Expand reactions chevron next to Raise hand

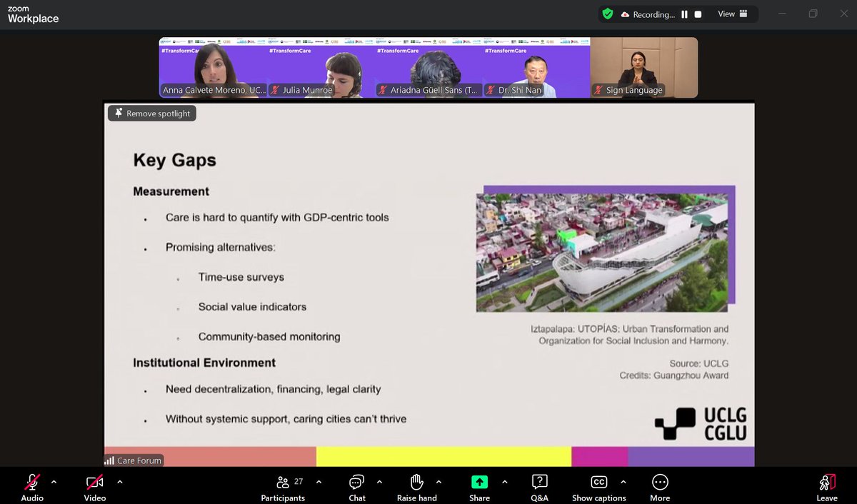(438, 482)
